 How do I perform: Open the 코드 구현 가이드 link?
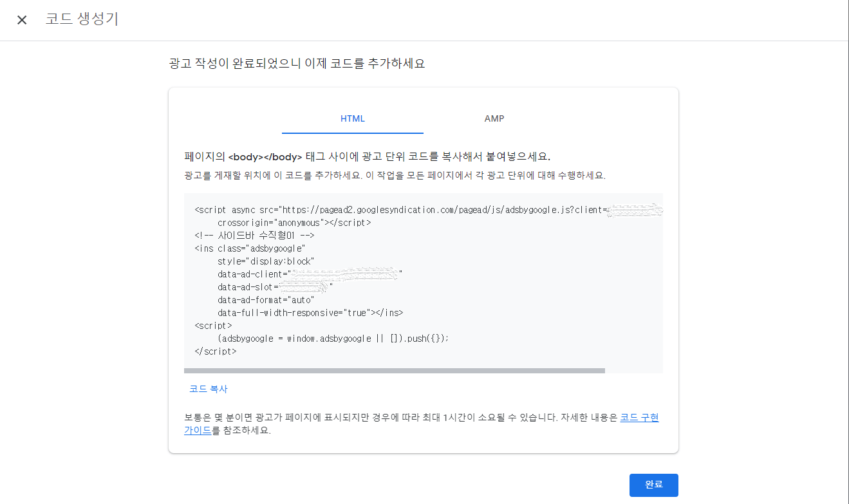pyautogui.click(x=640, y=417)
